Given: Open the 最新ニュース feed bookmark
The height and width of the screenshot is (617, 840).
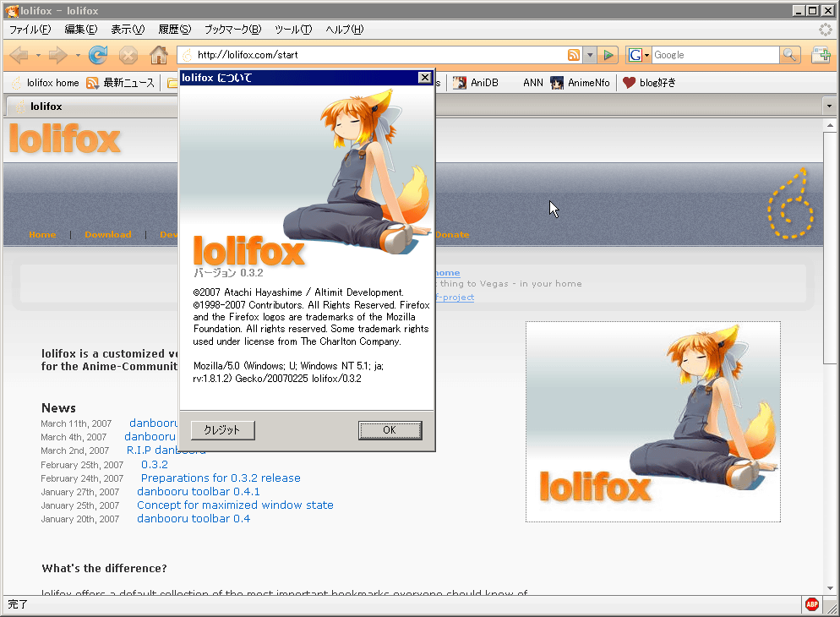Looking at the screenshot, I should coord(121,83).
